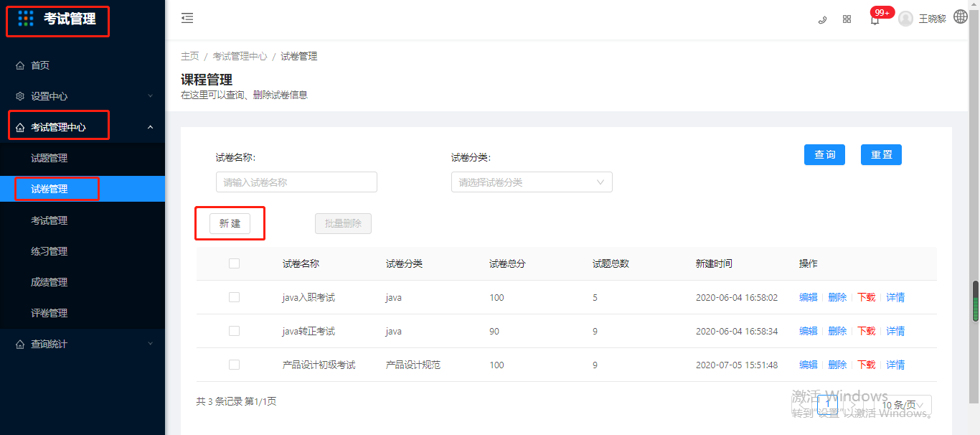Image resolution: width=980 pixels, height=435 pixels.
Task: Toggle the select-all checkbox in table header
Action: click(234, 263)
